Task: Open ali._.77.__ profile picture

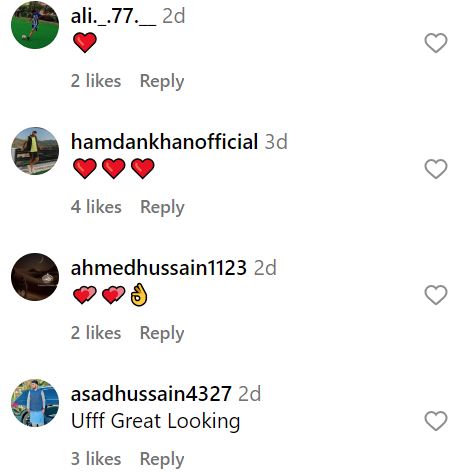Action: point(35,25)
